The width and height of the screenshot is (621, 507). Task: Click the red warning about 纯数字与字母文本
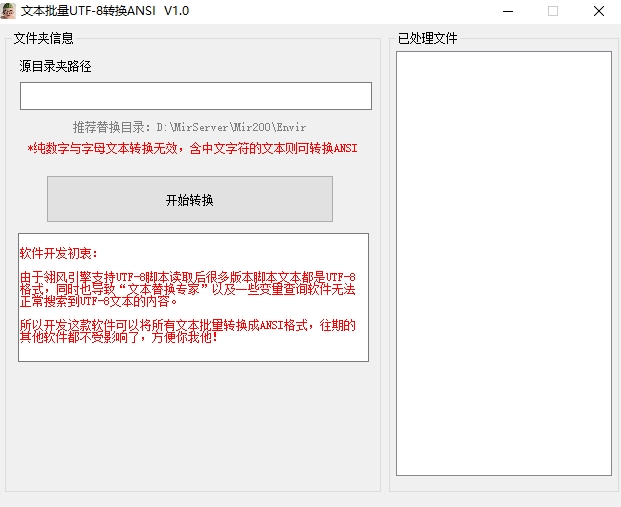pos(191,149)
